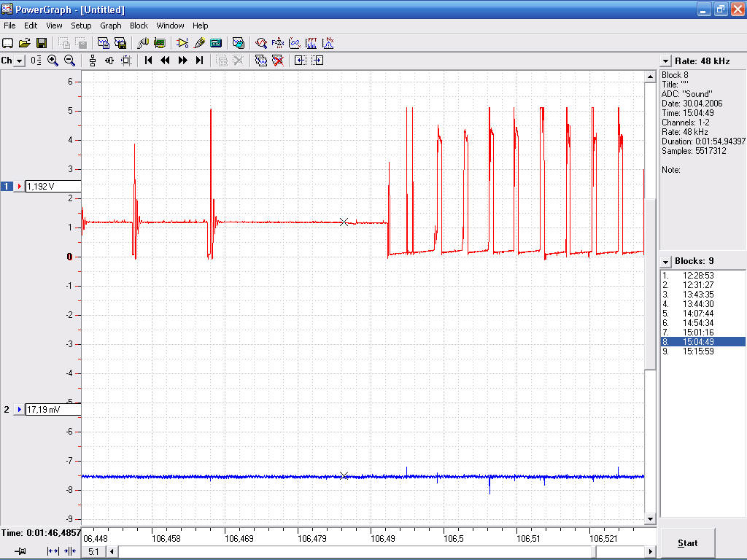Viewport: 747px width, 560px height.
Task: Jump to the first block position
Action: point(148,61)
